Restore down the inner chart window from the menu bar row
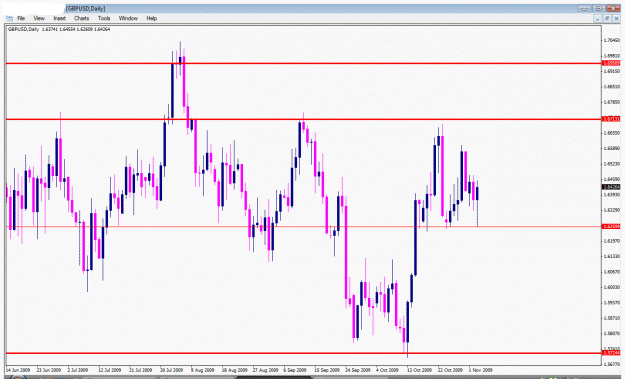The width and height of the screenshot is (625, 379). coord(607,18)
